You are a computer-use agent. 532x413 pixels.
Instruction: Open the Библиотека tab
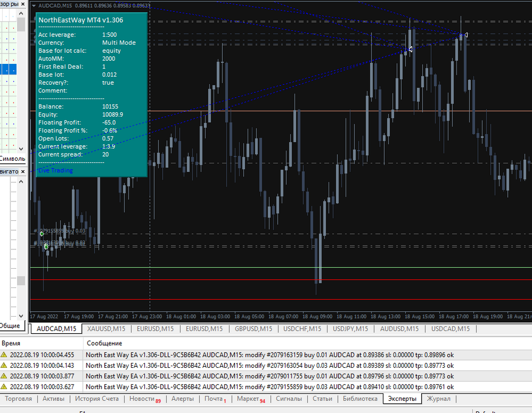[360, 399]
